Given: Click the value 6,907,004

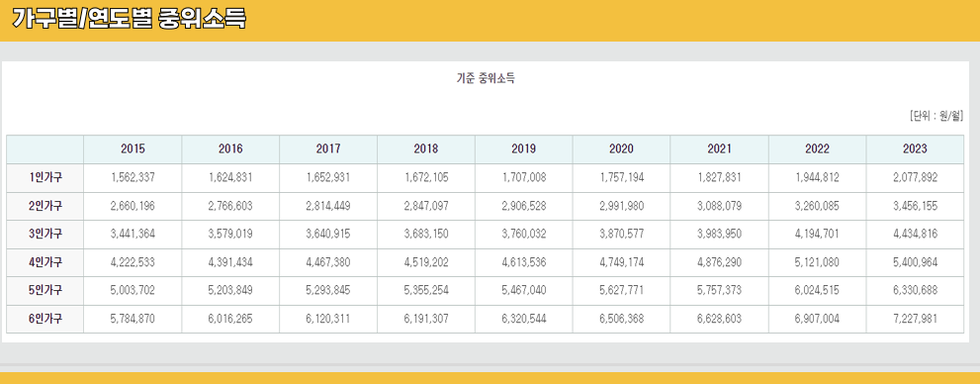Looking at the screenshot, I should [x=818, y=319].
